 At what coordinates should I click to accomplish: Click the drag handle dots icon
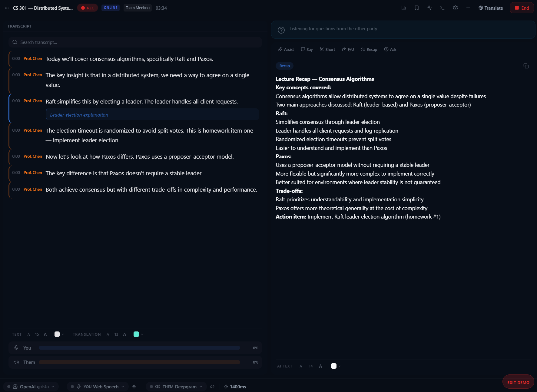click(x=7, y=8)
